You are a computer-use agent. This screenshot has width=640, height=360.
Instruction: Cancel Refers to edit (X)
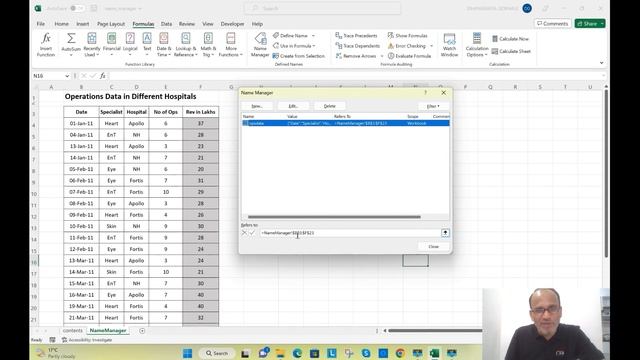point(244,233)
